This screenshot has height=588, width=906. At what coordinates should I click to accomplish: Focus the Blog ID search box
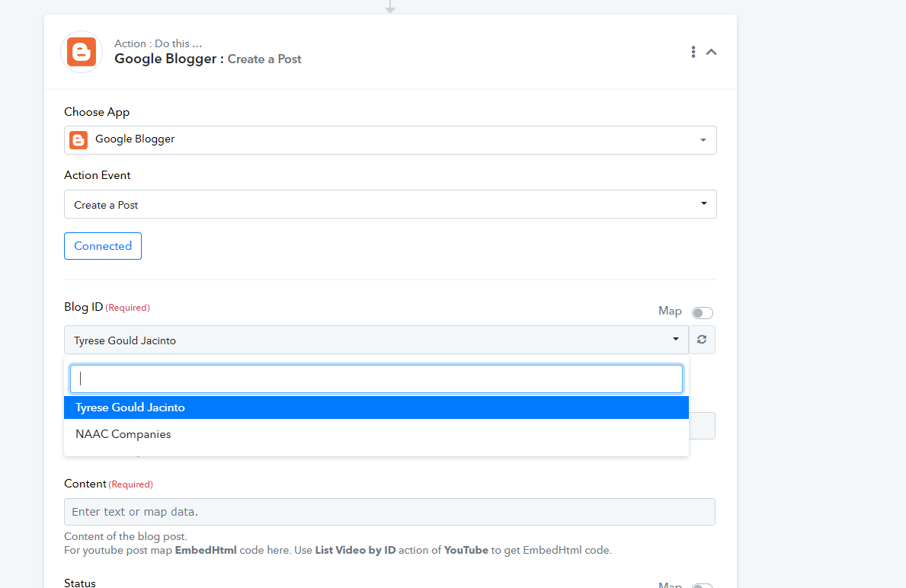point(376,379)
